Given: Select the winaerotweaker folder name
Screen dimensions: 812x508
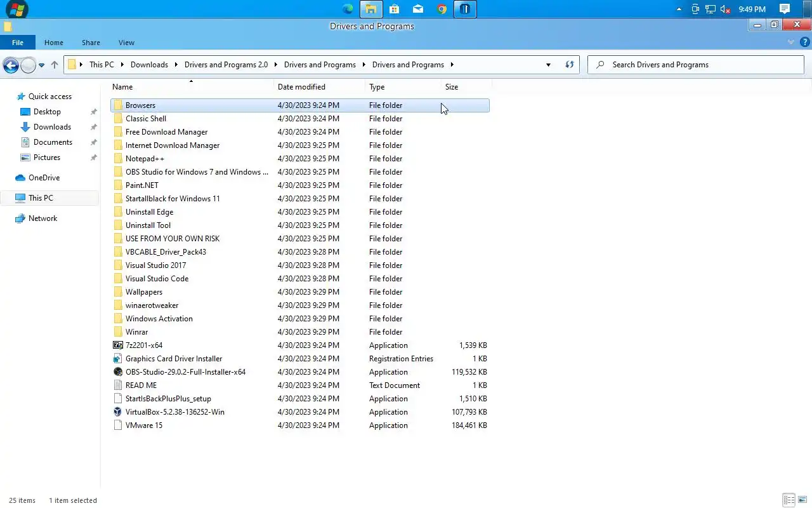Looking at the screenshot, I should coord(152,305).
